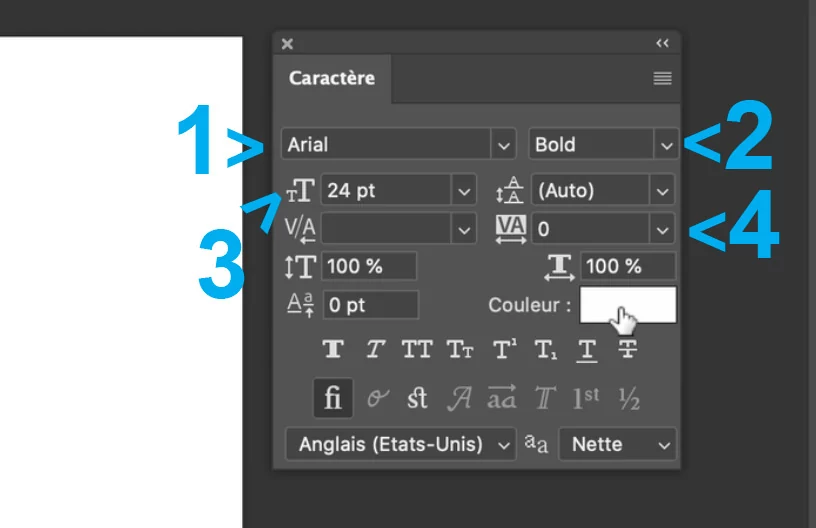Click the white Couleur swatch
The width and height of the screenshot is (816, 528).
coord(628,305)
